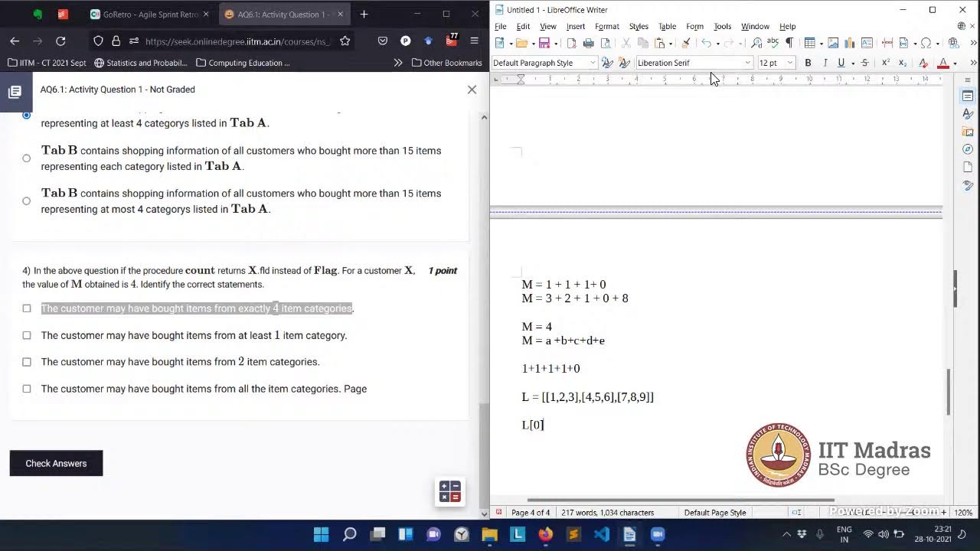Click the Insert Text Box icon
The height and width of the screenshot is (551, 980).
(x=867, y=43)
